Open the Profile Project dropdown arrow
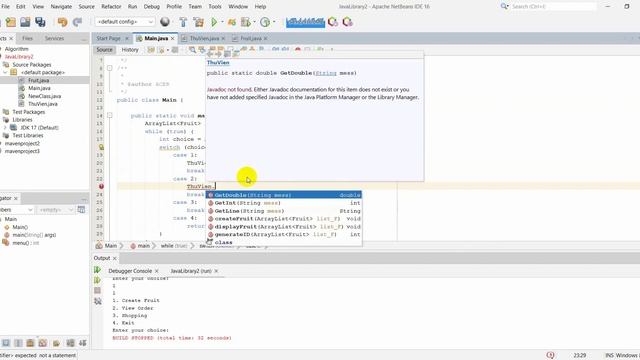Screen dimensions: 640x360 274,22
